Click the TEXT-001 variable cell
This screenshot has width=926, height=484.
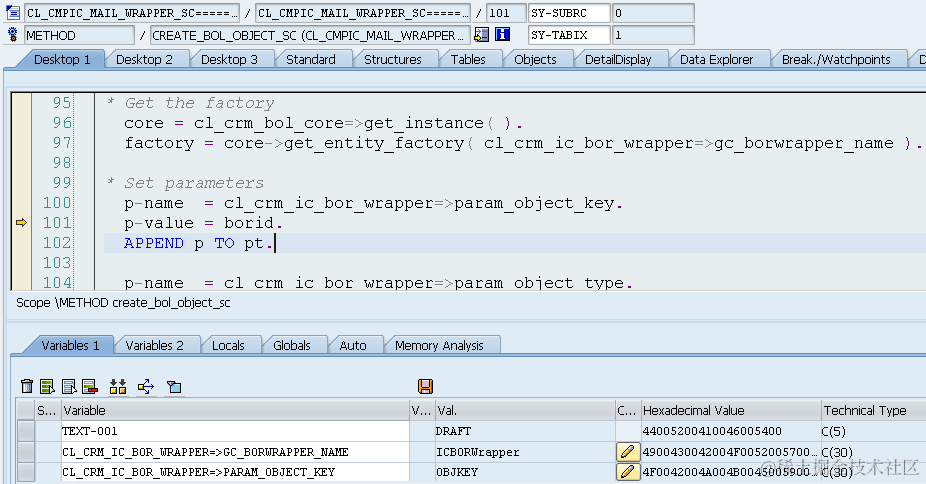pos(235,431)
